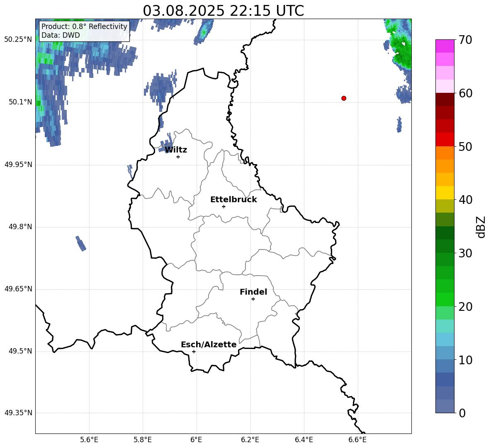491x448 pixels.
Task: Click the 6°E longitude label
Action: tap(196, 440)
